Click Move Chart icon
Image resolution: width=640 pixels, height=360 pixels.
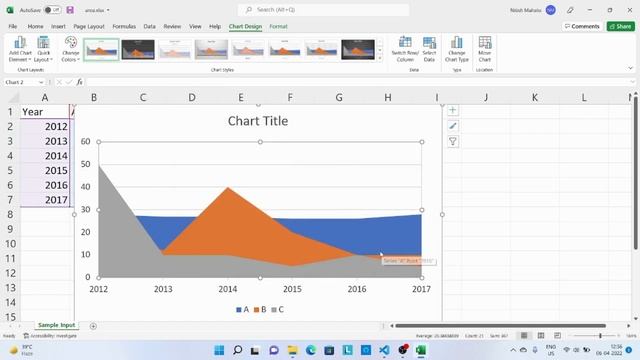484,49
